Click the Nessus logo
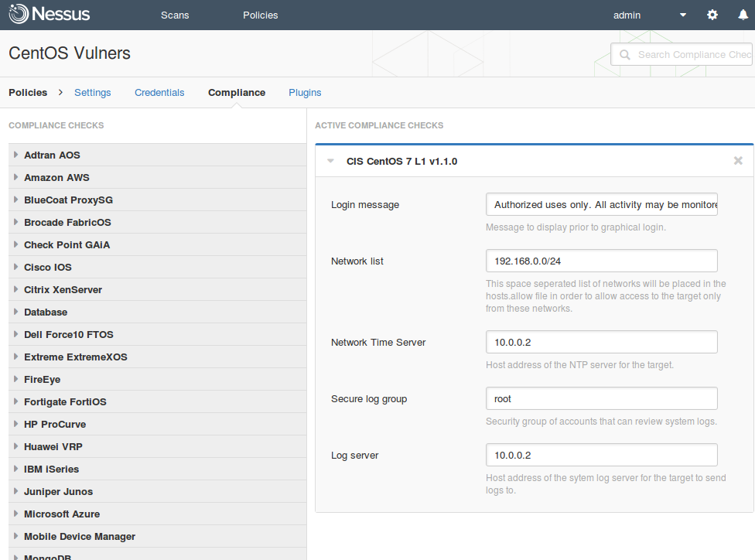 pos(49,14)
